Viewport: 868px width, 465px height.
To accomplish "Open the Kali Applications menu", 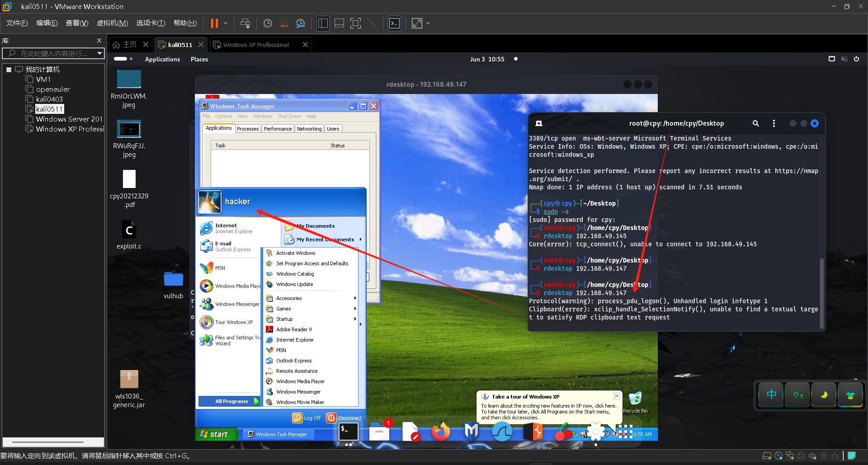I will (162, 59).
